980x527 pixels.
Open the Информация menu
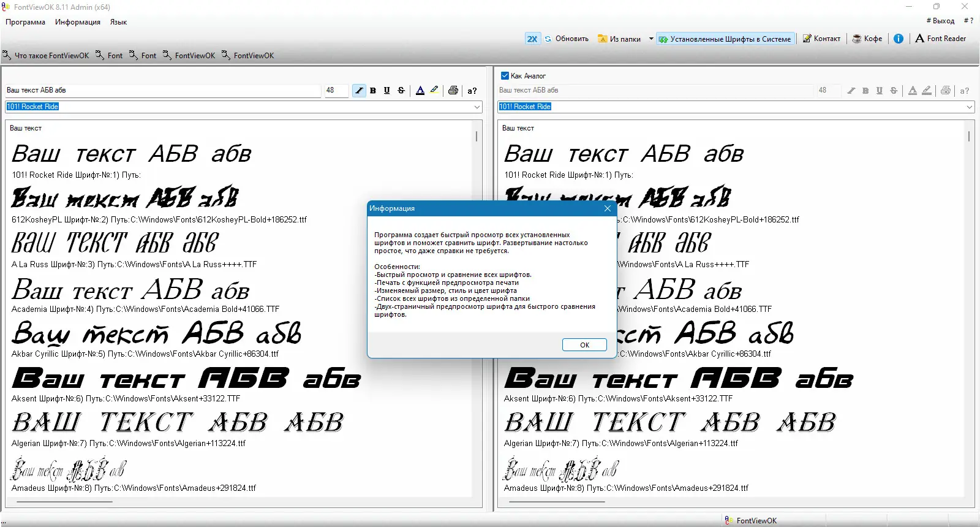(x=78, y=22)
